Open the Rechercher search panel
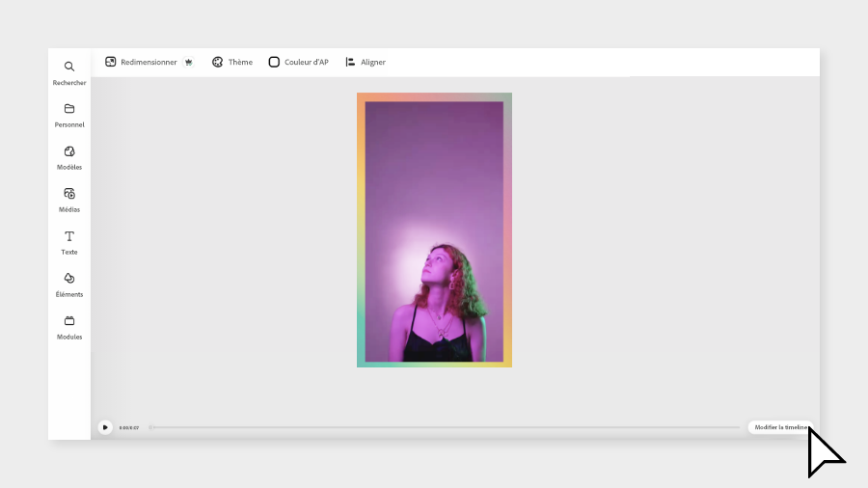868x488 pixels. [x=69, y=73]
